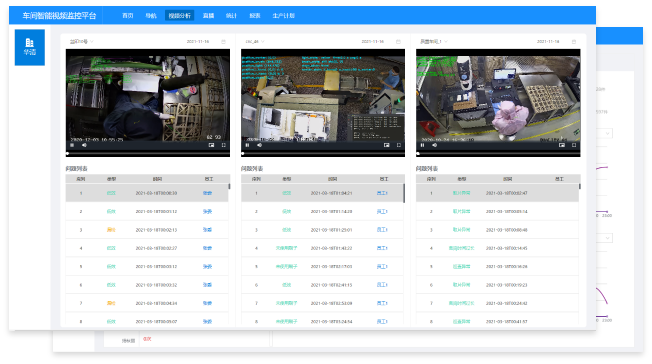Viewport: 652px width, 364px height.
Task: Mute the cnc_46 middle video speaker
Action: [x=259, y=145]
